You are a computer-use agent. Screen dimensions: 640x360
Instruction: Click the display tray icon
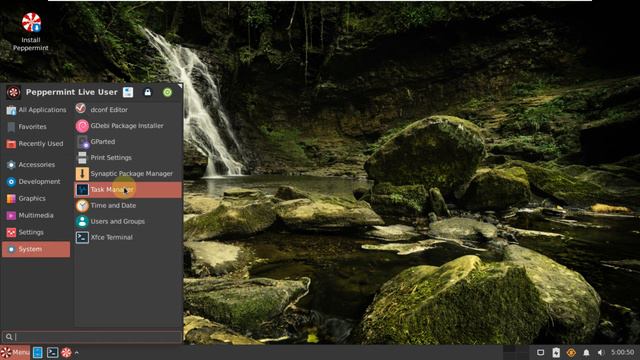point(540,352)
